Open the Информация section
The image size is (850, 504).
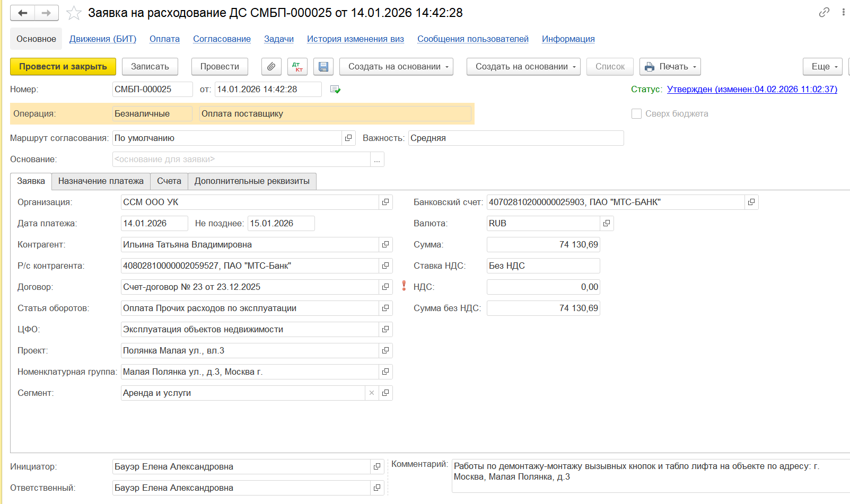568,39
